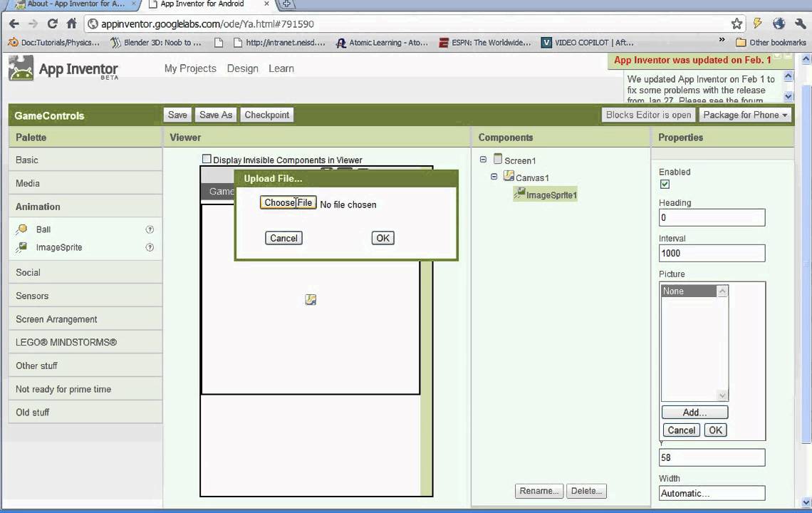Go to My Projects
Screen dimensions: 812x513
[190, 68]
